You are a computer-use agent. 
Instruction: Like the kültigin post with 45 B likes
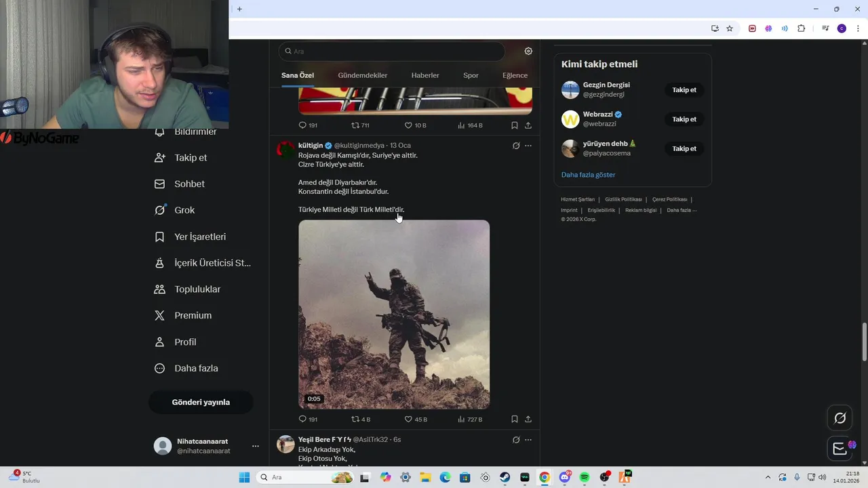(x=416, y=420)
